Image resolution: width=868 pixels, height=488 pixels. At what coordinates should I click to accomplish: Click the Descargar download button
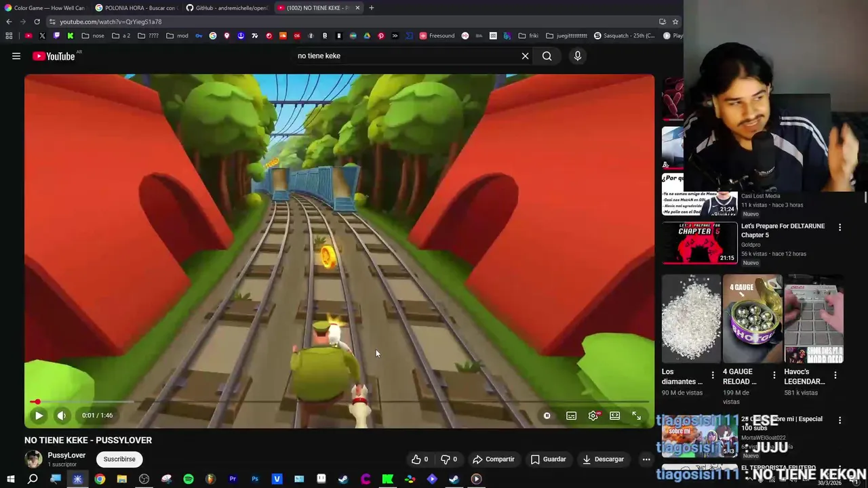point(603,459)
